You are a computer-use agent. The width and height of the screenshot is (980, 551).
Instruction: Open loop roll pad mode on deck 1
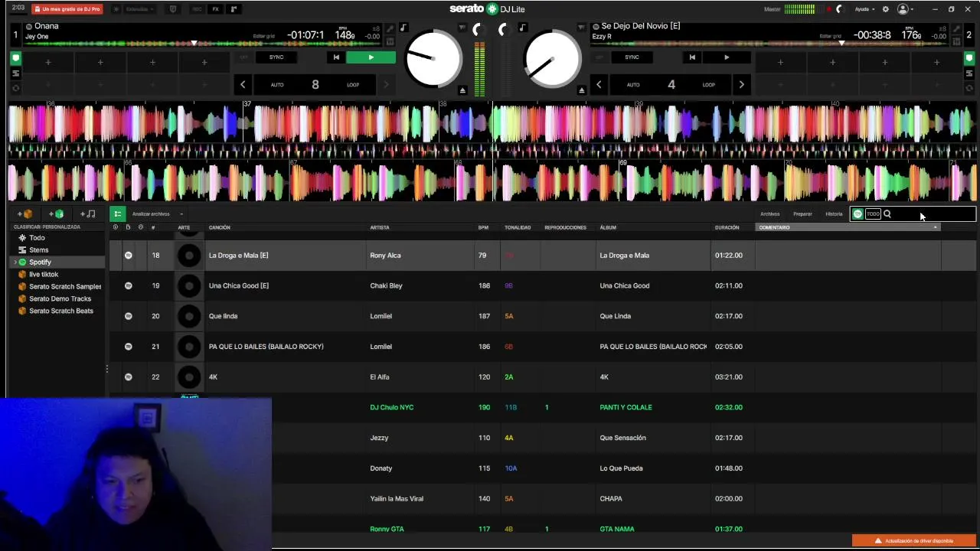[15, 88]
